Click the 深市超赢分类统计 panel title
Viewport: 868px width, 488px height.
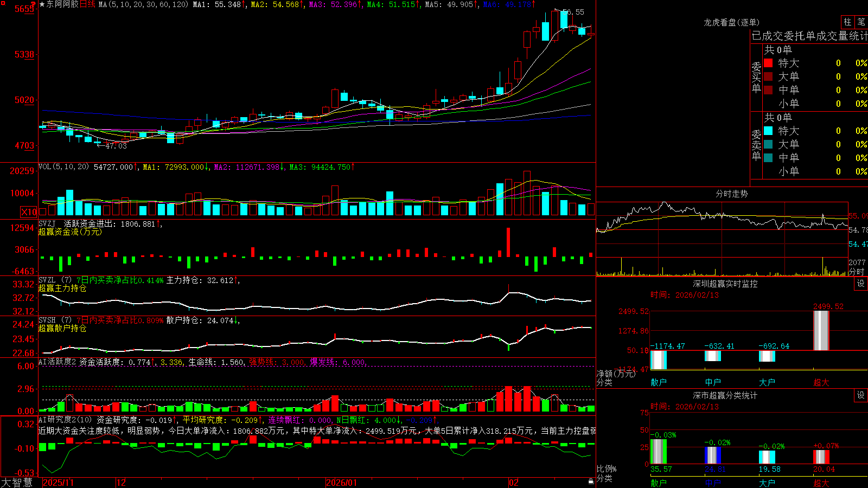725,395
